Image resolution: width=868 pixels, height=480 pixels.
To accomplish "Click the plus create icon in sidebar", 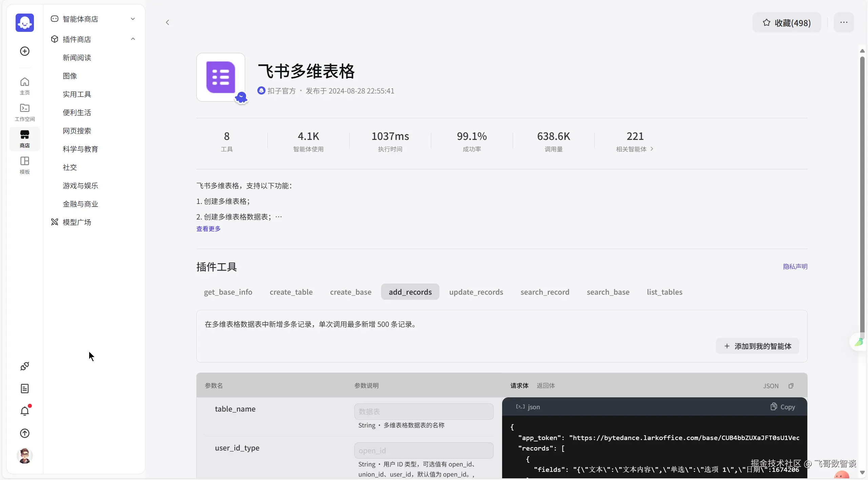I will pyautogui.click(x=25, y=51).
